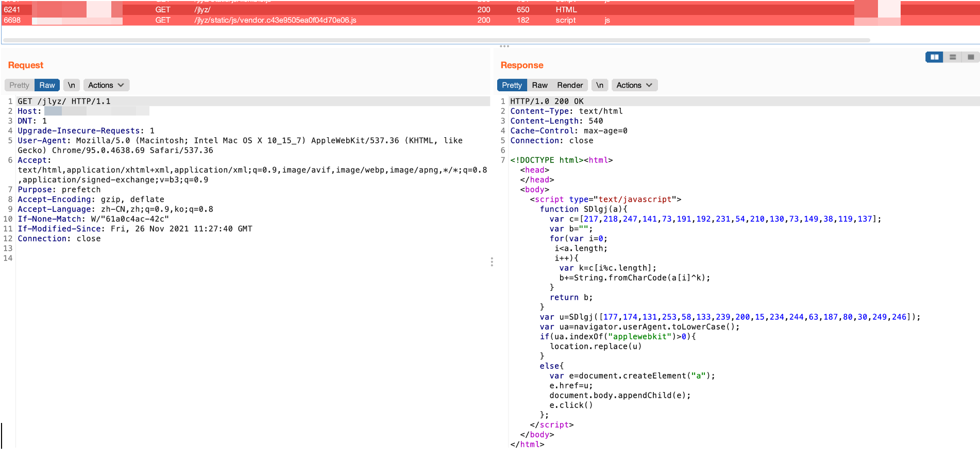Click the Response panel heading
The image size is (980, 457).
(x=522, y=65)
